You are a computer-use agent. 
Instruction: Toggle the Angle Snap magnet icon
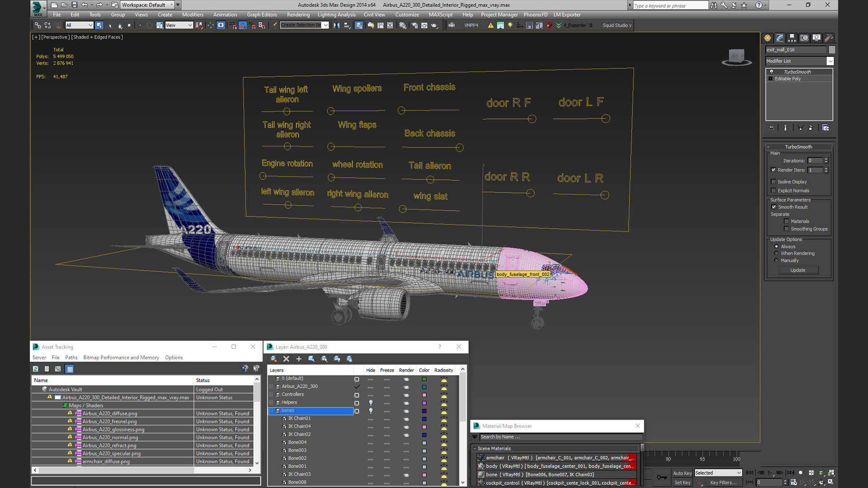pyautogui.click(x=242, y=25)
